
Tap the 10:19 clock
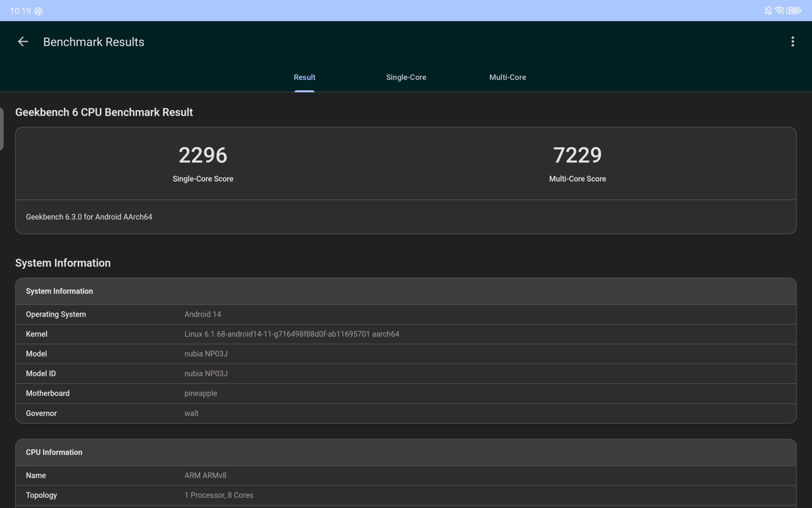click(x=20, y=11)
